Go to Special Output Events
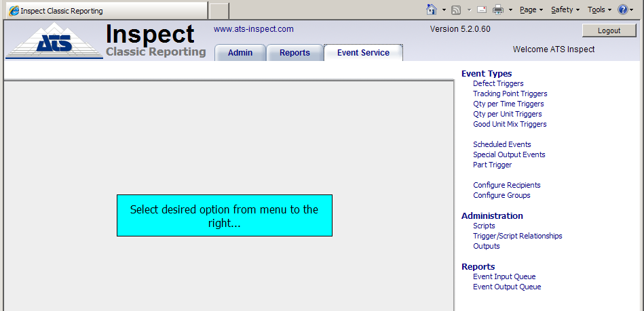Image resolution: width=644 pixels, height=311 pixels. 509,154
